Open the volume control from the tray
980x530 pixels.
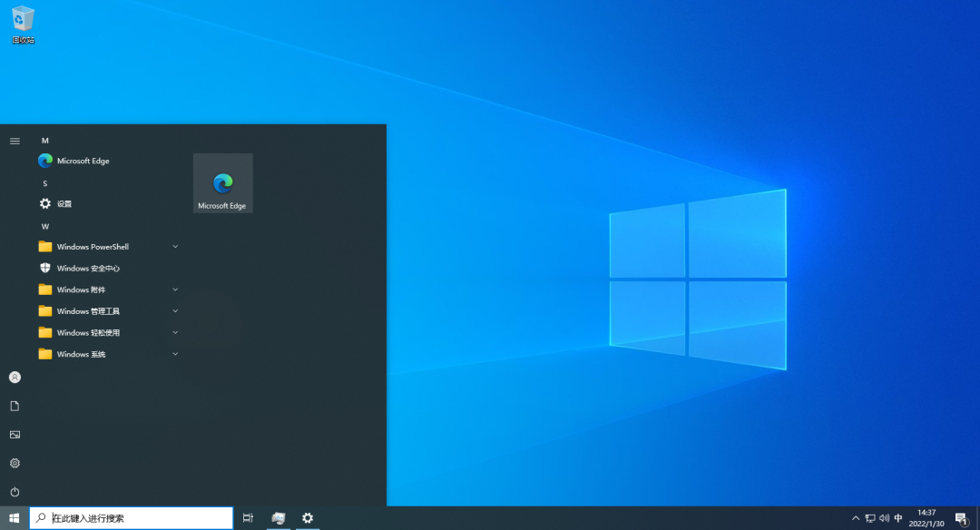[x=884, y=517]
